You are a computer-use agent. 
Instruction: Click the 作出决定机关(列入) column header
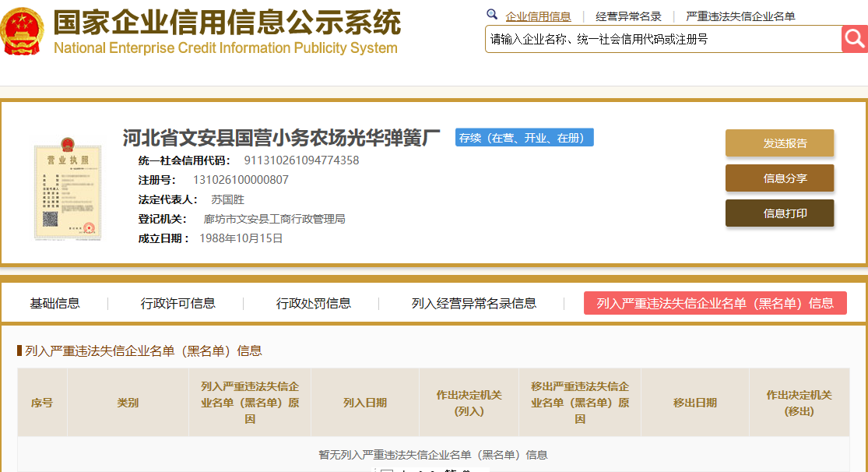pos(469,403)
